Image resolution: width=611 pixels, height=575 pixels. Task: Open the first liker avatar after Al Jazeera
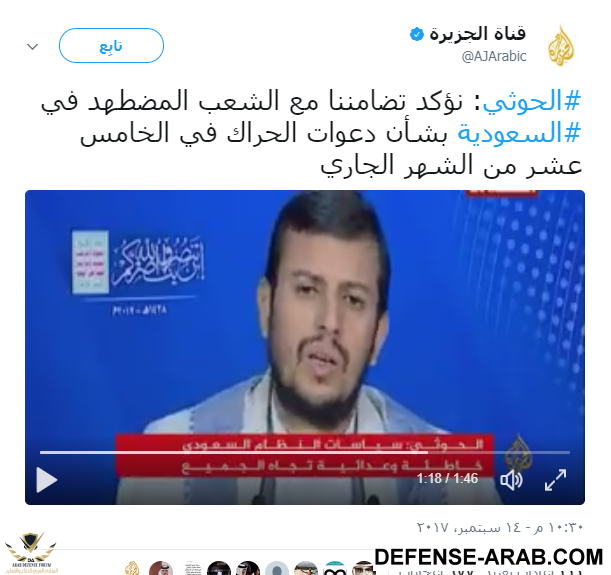[161, 568]
